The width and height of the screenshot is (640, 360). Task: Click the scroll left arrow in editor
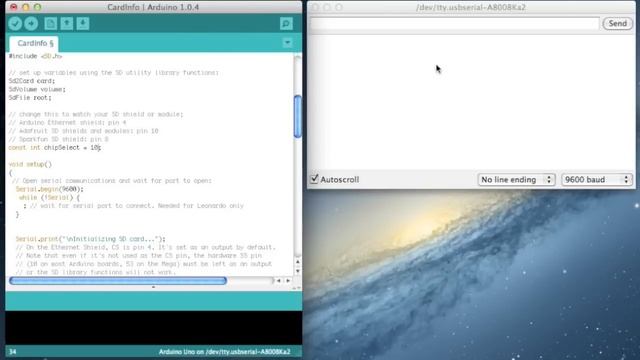[x=279, y=281]
